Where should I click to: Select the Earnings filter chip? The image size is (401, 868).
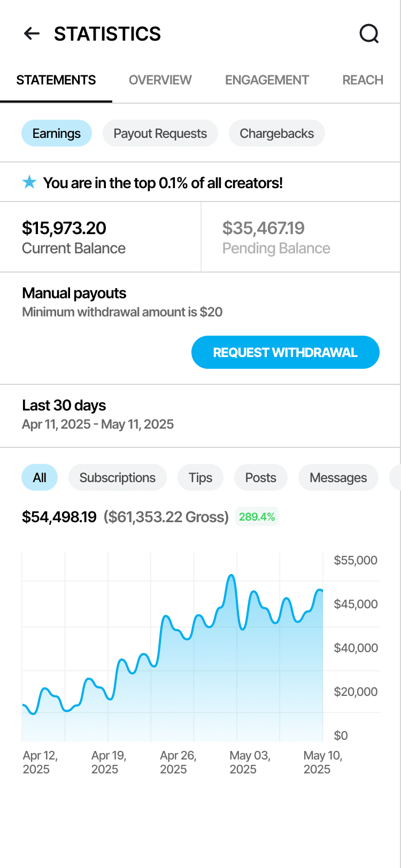click(x=57, y=134)
